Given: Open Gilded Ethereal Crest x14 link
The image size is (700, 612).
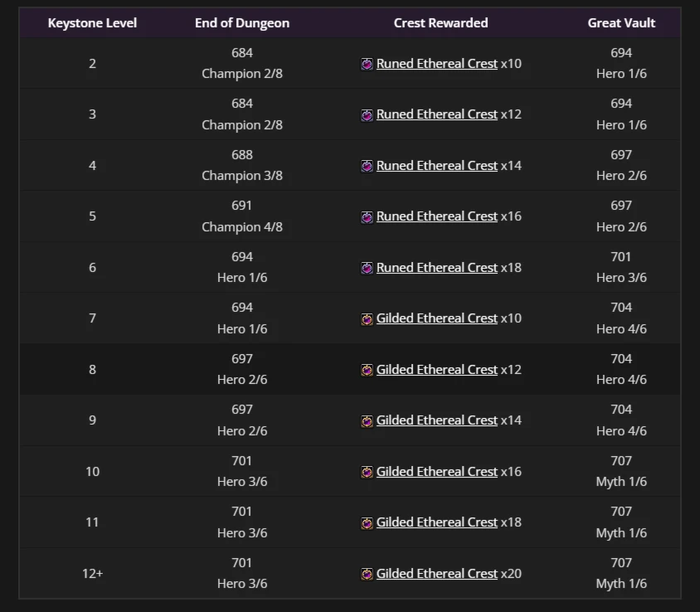Looking at the screenshot, I should 436,420.
